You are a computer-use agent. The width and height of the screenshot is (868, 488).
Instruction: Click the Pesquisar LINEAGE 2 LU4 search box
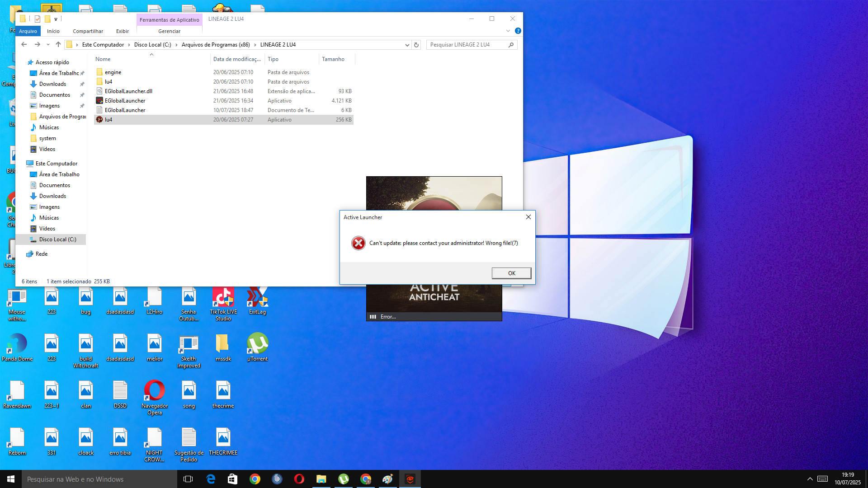(466, 45)
